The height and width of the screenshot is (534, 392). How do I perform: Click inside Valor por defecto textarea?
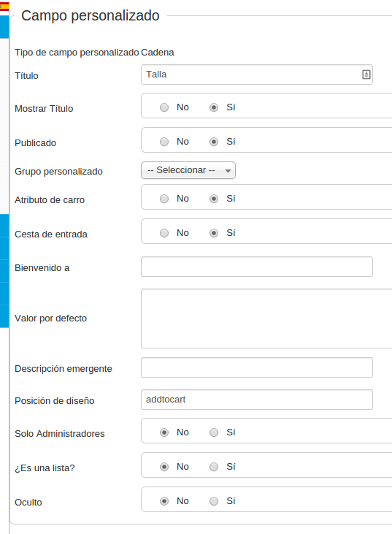pyautogui.click(x=266, y=319)
